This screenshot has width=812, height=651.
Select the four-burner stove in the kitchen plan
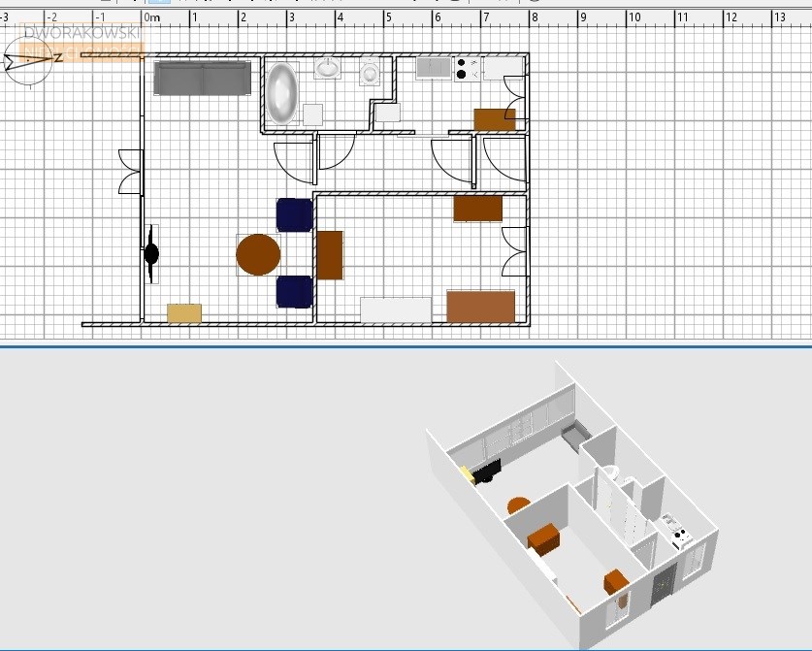pos(467,68)
